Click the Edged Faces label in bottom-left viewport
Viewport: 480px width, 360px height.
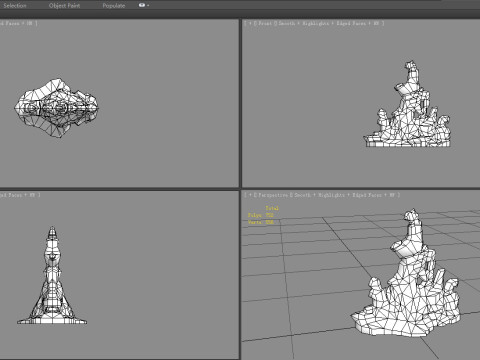click(11, 195)
